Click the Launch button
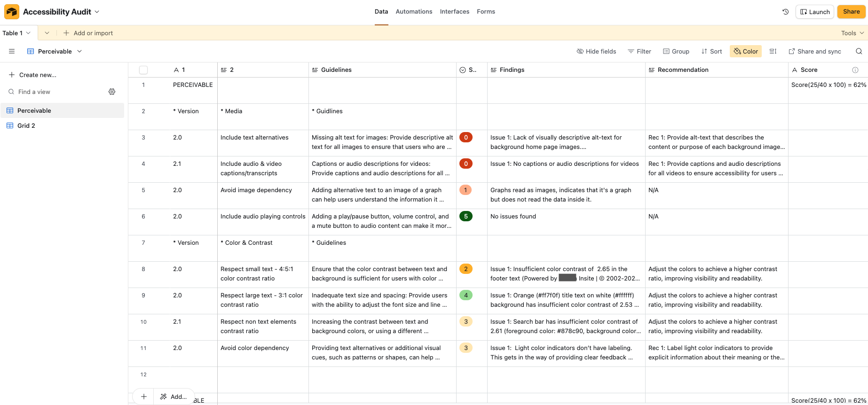The image size is (868, 405). (815, 12)
